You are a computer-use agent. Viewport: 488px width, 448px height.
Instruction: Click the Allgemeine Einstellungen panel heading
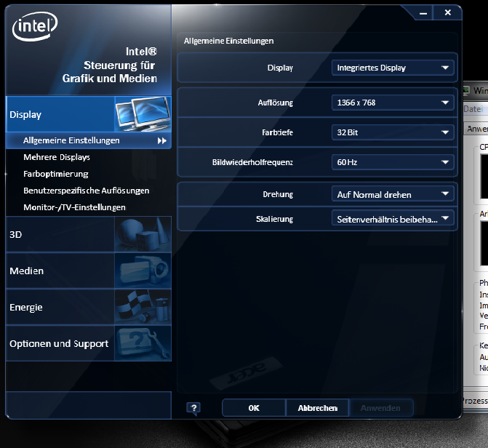pos(229,41)
